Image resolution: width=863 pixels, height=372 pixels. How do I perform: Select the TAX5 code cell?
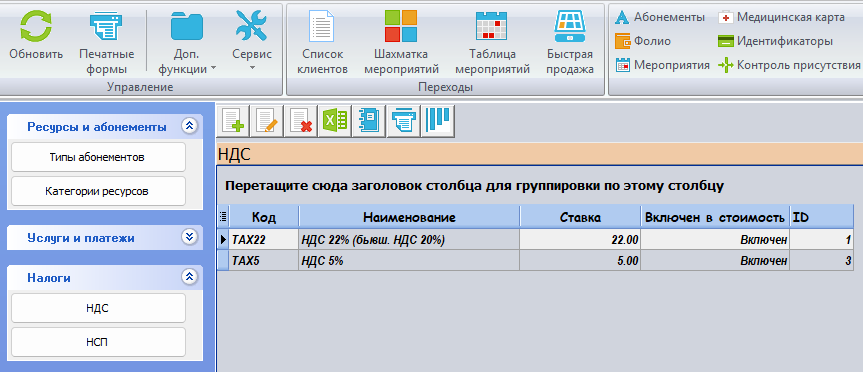click(x=264, y=261)
